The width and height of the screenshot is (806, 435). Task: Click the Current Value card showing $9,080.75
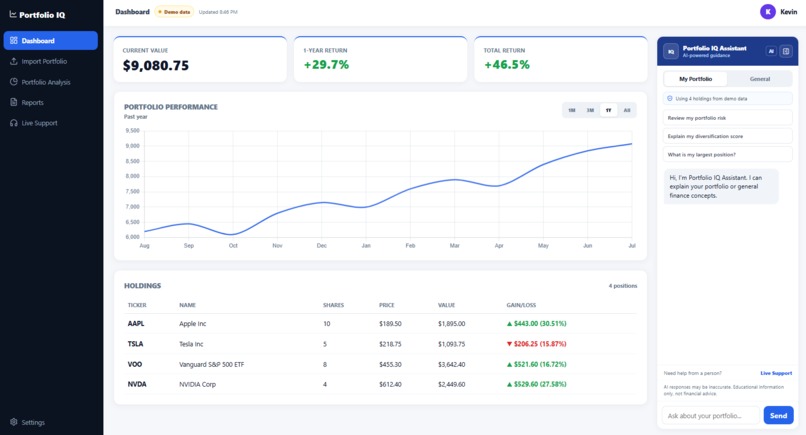click(x=200, y=59)
